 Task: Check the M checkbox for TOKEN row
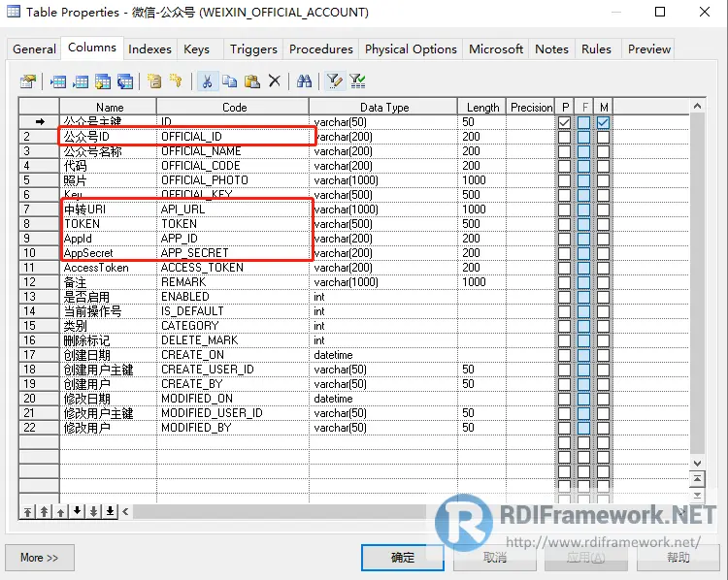pos(603,224)
